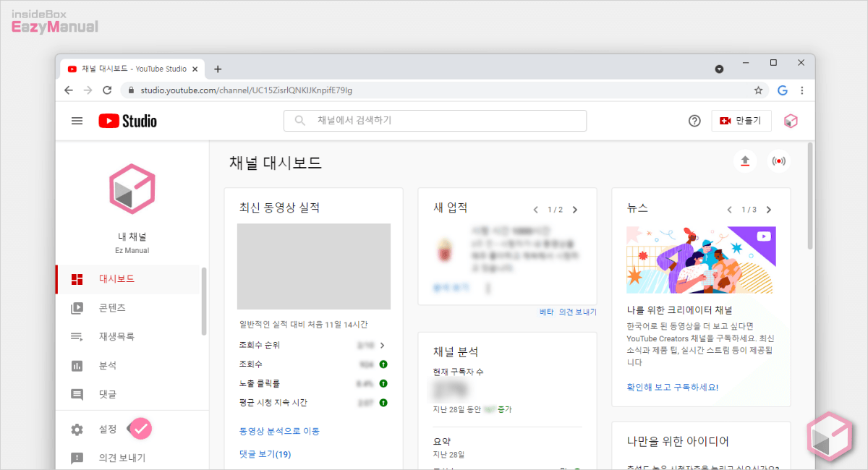Open the Google account G icon

point(782,90)
